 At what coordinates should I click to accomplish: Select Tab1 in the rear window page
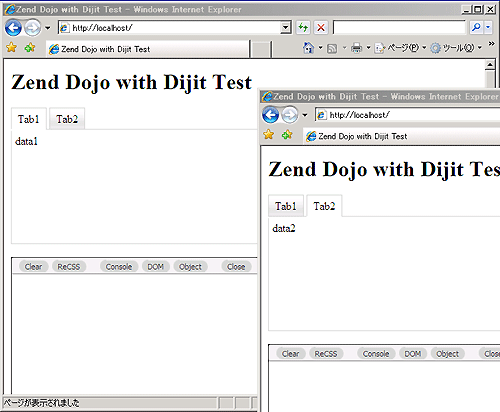(x=29, y=119)
